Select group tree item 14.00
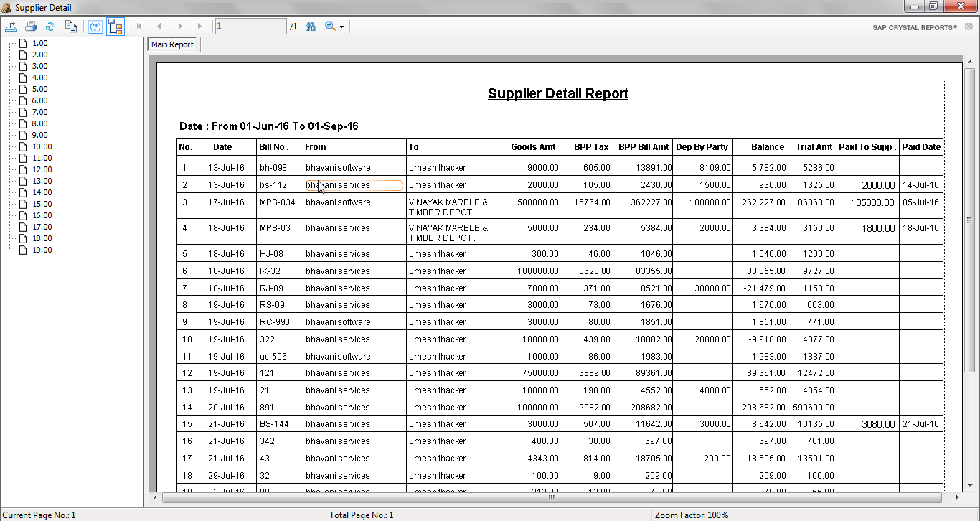Screen dimensions: 980x521 point(42,192)
